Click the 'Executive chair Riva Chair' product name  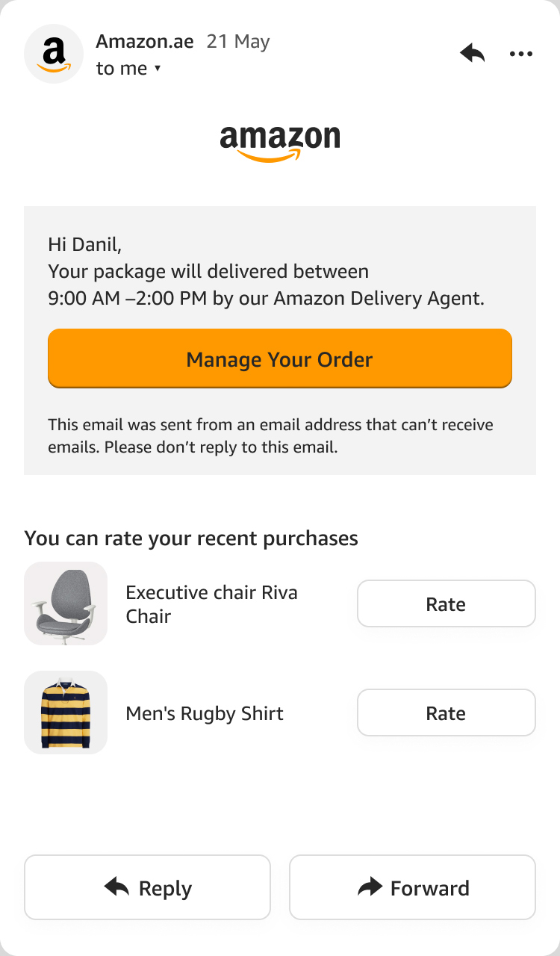pos(211,603)
